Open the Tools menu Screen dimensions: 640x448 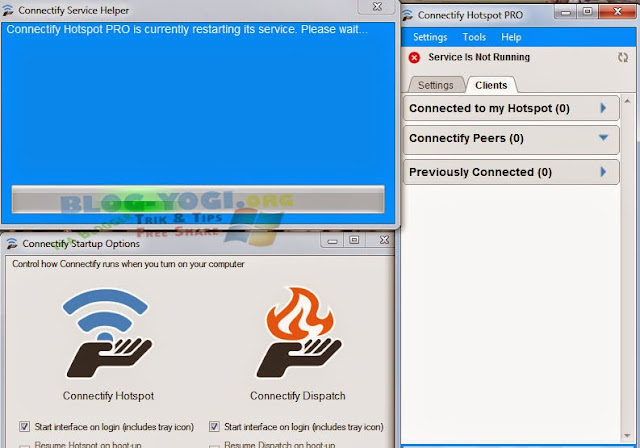coord(474,37)
